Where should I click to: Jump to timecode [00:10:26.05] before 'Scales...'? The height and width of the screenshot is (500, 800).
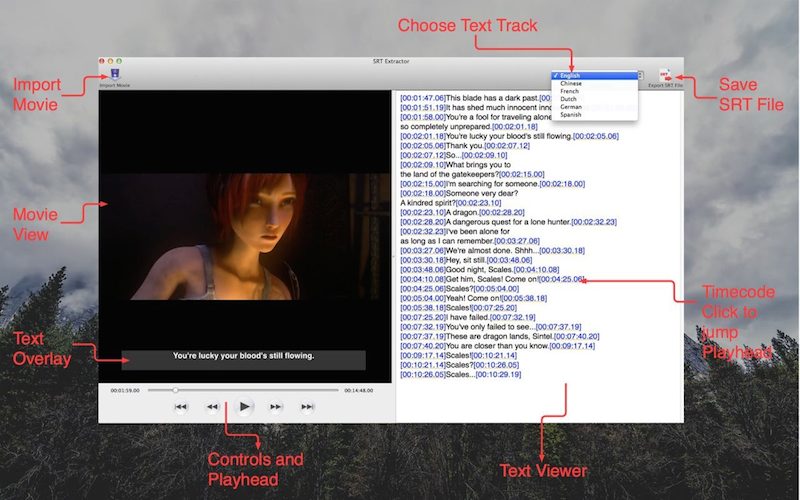(423, 374)
